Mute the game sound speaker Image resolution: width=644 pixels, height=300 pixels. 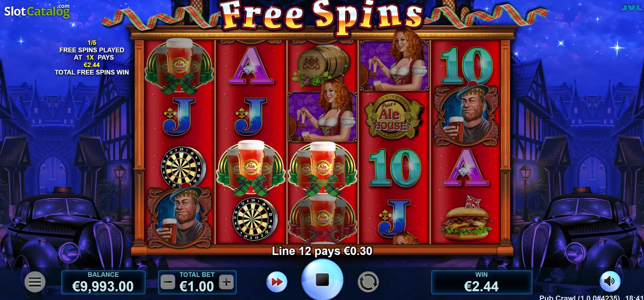point(610,281)
